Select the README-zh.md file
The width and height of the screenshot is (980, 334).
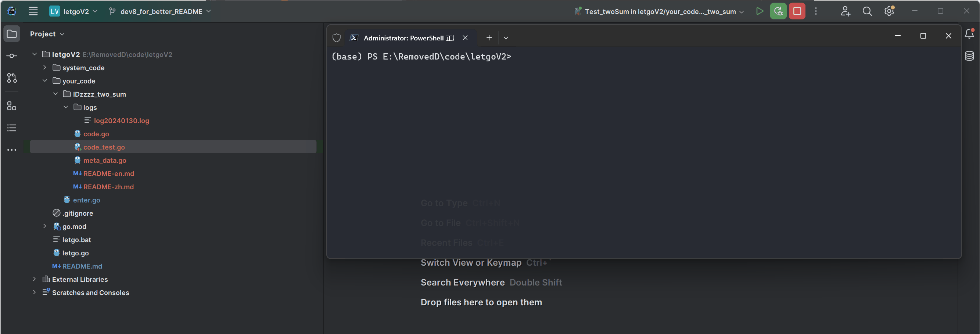click(x=108, y=187)
